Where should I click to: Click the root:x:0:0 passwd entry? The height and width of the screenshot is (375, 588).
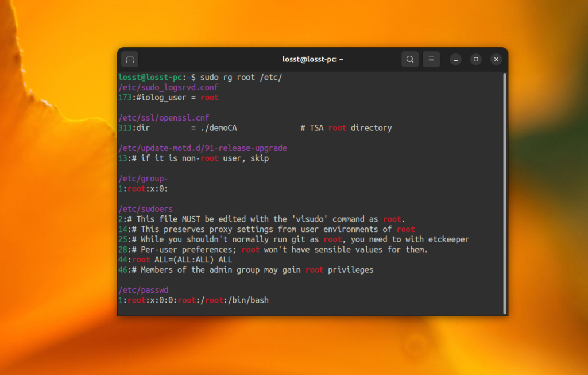tap(150, 300)
